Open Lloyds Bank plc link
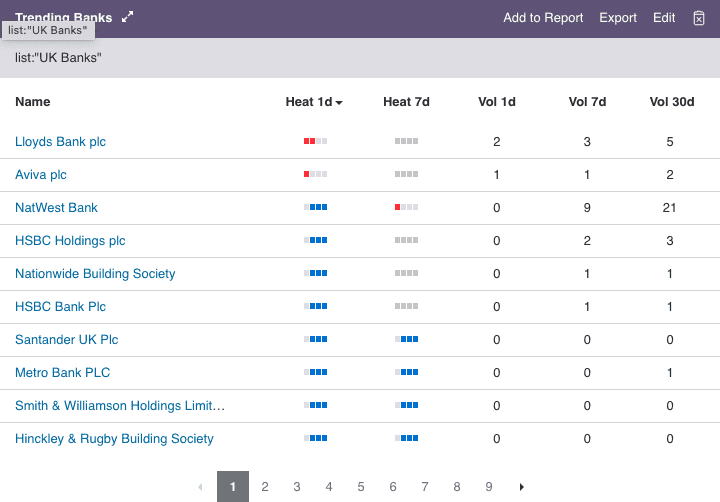Viewport: 720px width, 502px height. tap(61, 141)
